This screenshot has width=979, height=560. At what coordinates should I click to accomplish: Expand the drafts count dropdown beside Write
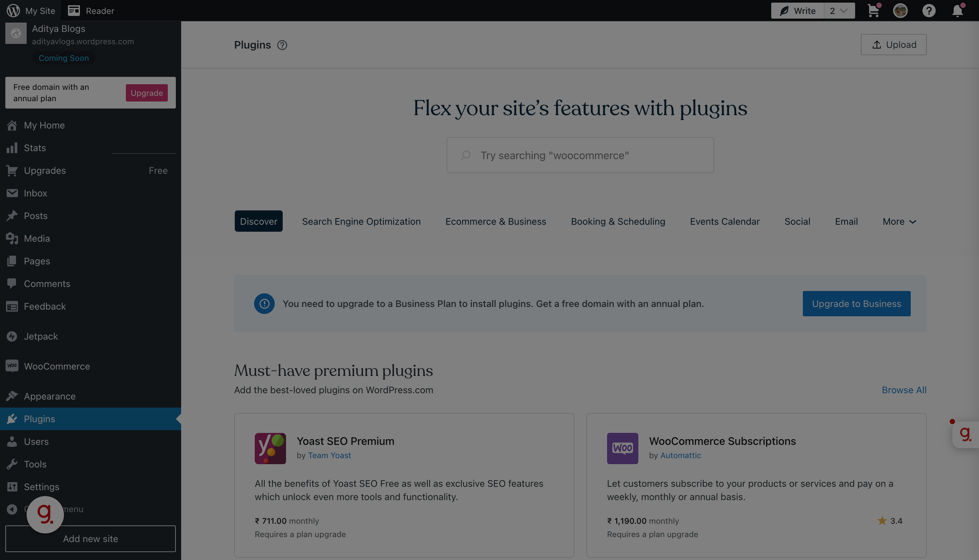coord(839,11)
